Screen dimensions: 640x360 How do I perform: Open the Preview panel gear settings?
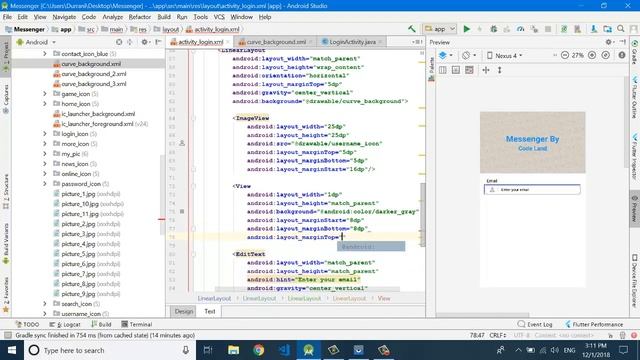609,42
